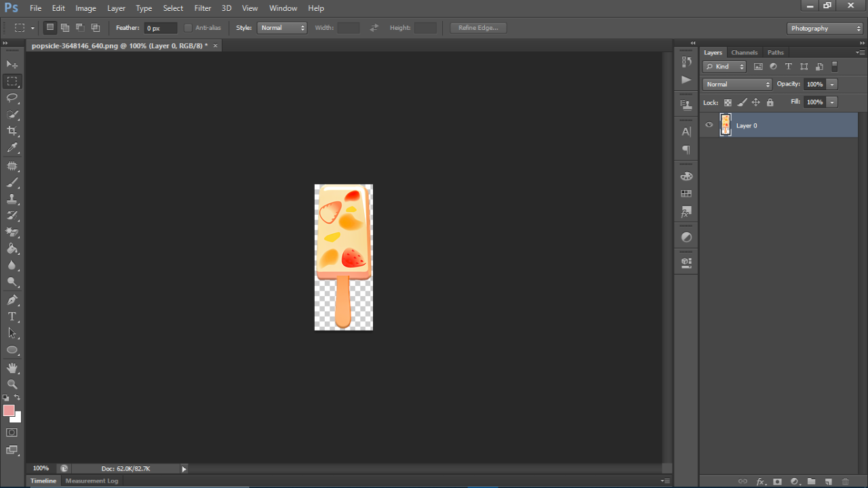The height and width of the screenshot is (488, 868).
Task: Select the Path Selection tool
Action: pyautogui.click(x=12, y=333)
